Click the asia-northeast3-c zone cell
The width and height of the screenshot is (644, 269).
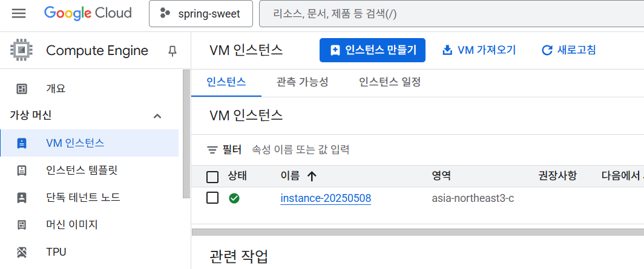[x=473, y=198]
